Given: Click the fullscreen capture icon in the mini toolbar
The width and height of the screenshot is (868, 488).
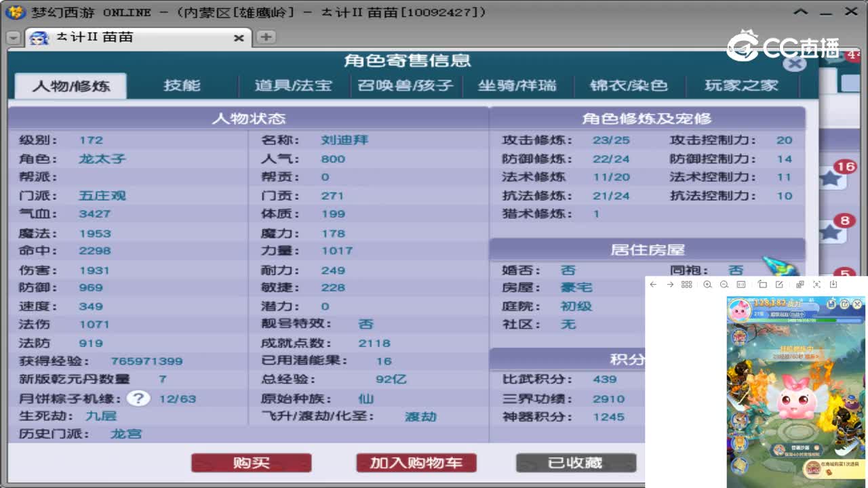Looking at the screenshot, I should pyautogui.click(x=816, y=285).
